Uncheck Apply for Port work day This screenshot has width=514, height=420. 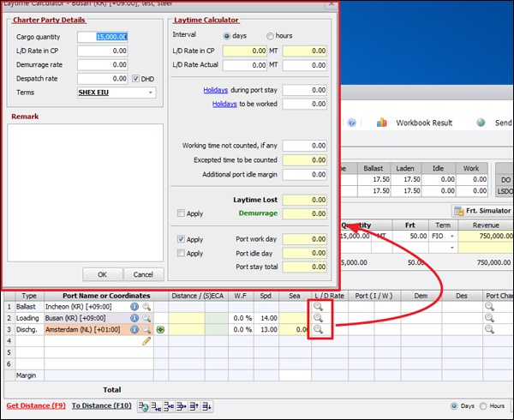181,239
